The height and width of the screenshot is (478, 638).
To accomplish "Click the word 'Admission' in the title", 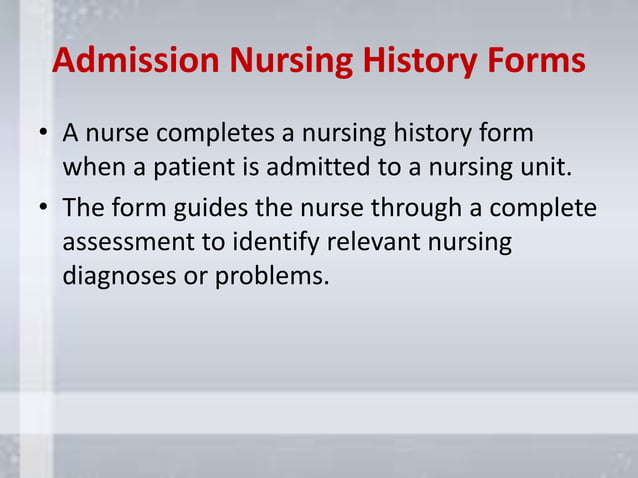I will point(136,60).
